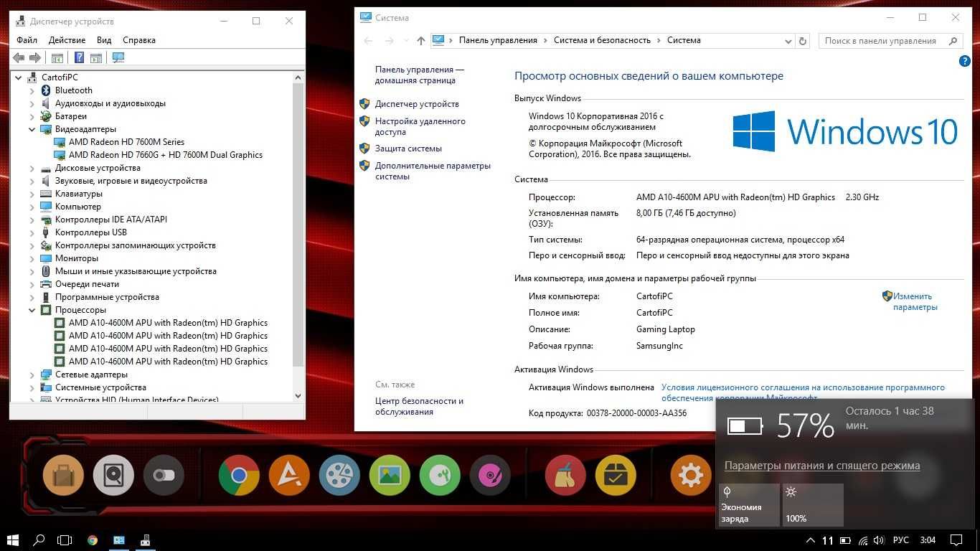Collapse the Видеоадаптеры category
Image resolution: width=980 pixels, height=551 pixels.
(x=32, y=129)
